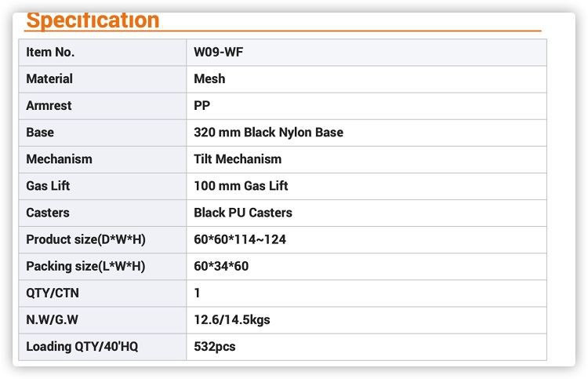This screenshot has width=588, height=379.
Task: Click the W09-WF item number value
Action: pos(213,53)
